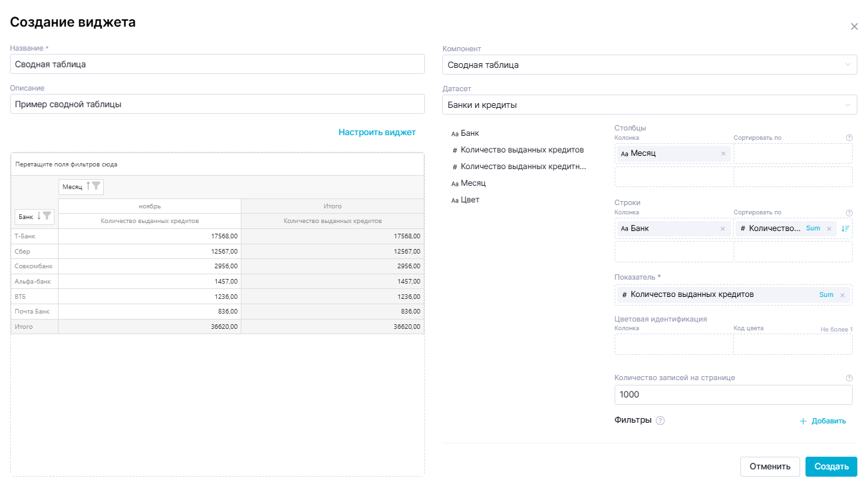Image resolution: width=868 pixels, height=484 pixels.
Task: Remove Месяц from the Столбцы column field
Action: click(723, 154)
